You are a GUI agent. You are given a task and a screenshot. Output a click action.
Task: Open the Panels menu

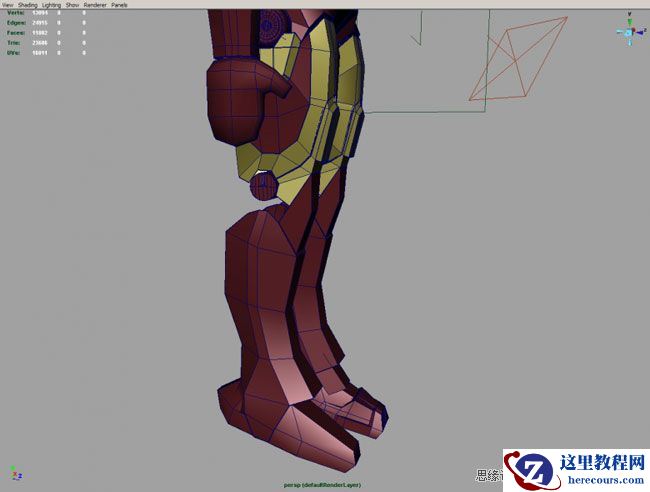coord(119,5)
